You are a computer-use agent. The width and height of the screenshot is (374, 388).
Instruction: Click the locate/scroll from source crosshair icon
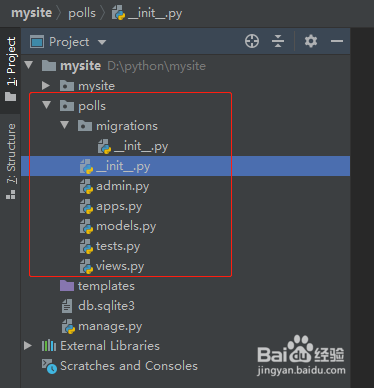pyautogui.click(x=252, y=42)
